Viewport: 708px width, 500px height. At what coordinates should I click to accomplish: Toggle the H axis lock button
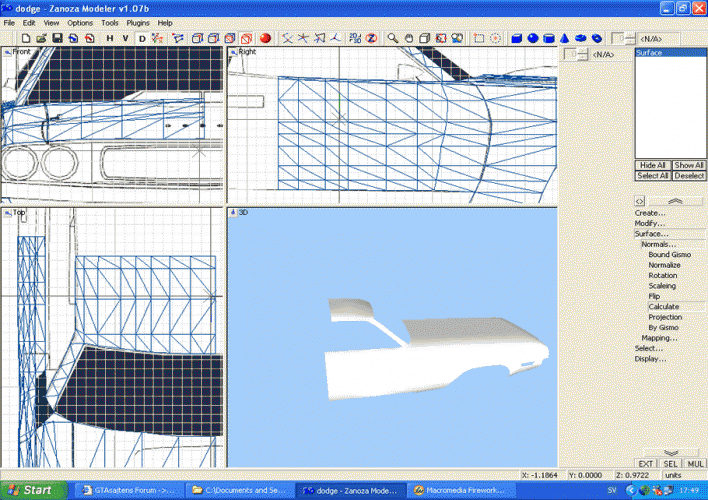110,38
